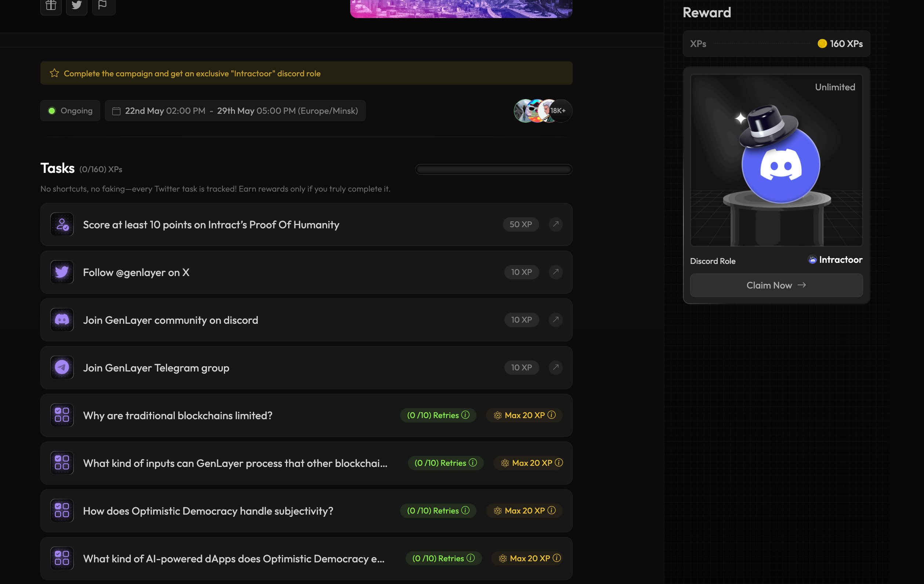Open Follow @genlayer on X task
The height and width of the screenshot is (584, 924).
(x=306, y=272)
